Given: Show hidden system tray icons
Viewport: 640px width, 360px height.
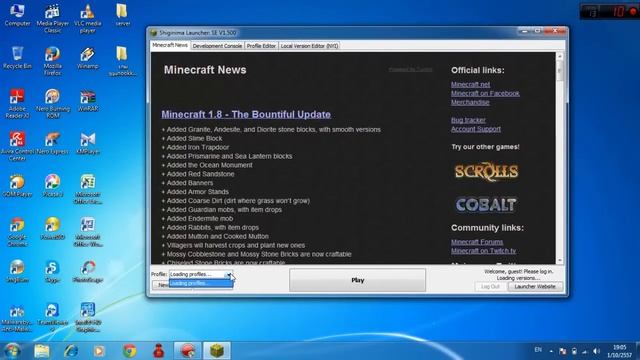Looking at the screenshot, I should [x=551, y=351].
